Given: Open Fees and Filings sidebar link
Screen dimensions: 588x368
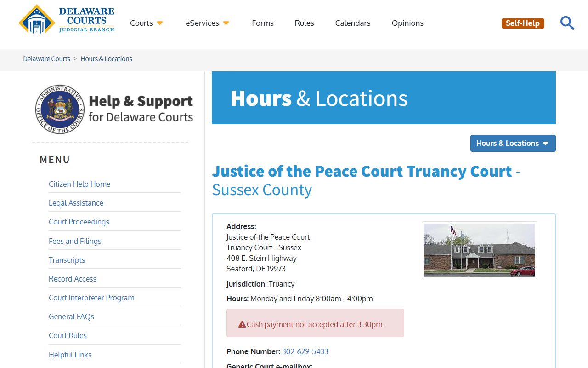Looking at the screenshot, I should [75, 241].
